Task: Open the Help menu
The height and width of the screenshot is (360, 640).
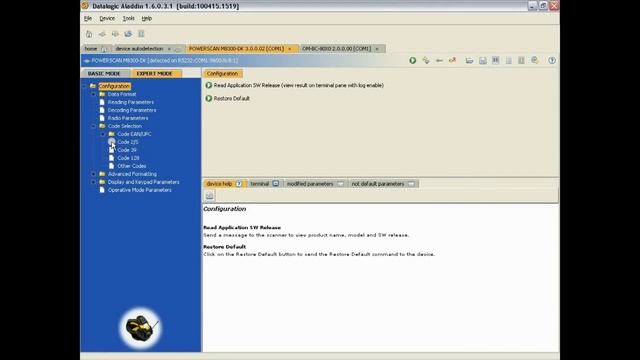Action: pos(147,18)
